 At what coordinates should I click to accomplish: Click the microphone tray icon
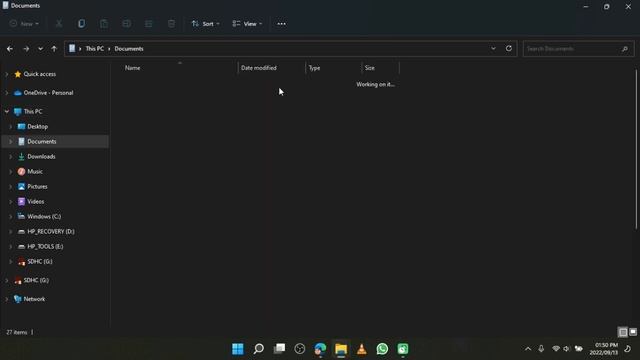pyautogui.click(x=541, y=349)
